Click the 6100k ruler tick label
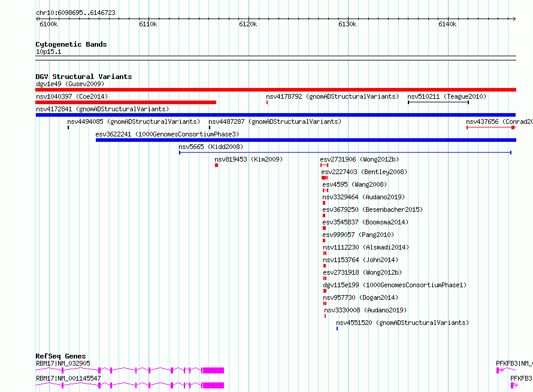 (x=49, y=24)
